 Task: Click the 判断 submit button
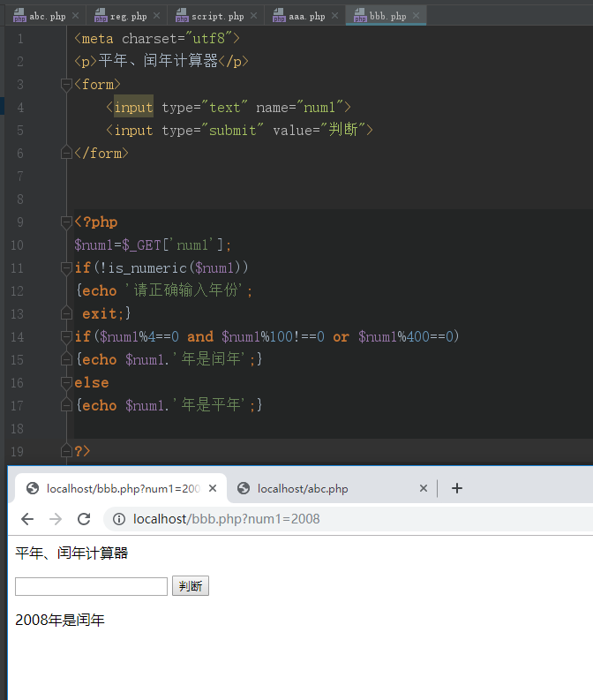click(191, 586)
